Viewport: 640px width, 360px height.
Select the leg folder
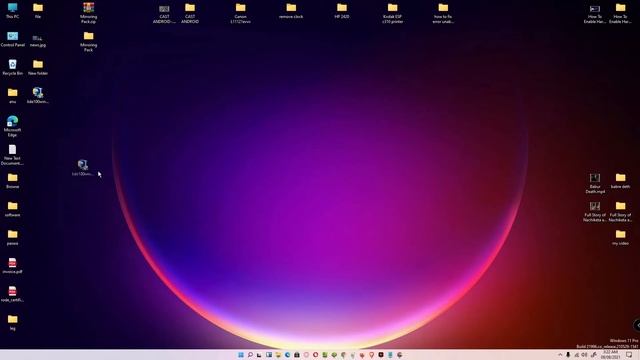click(x=12, y=322)
